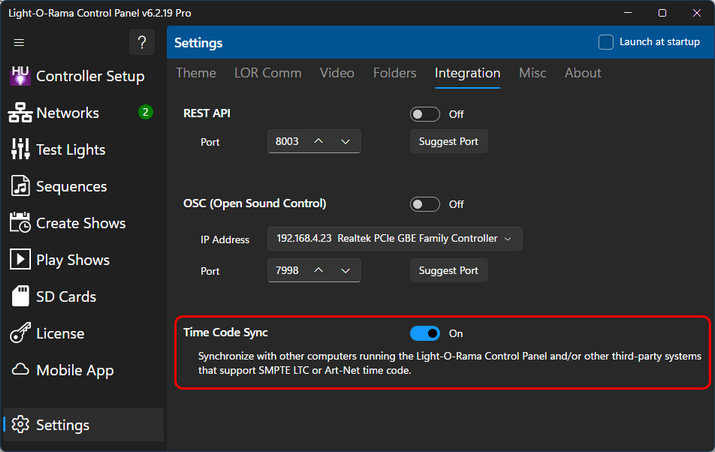Click Suggest Port for REST API
The height and width of the screenshot is (452, 715).
pos(449,142)
